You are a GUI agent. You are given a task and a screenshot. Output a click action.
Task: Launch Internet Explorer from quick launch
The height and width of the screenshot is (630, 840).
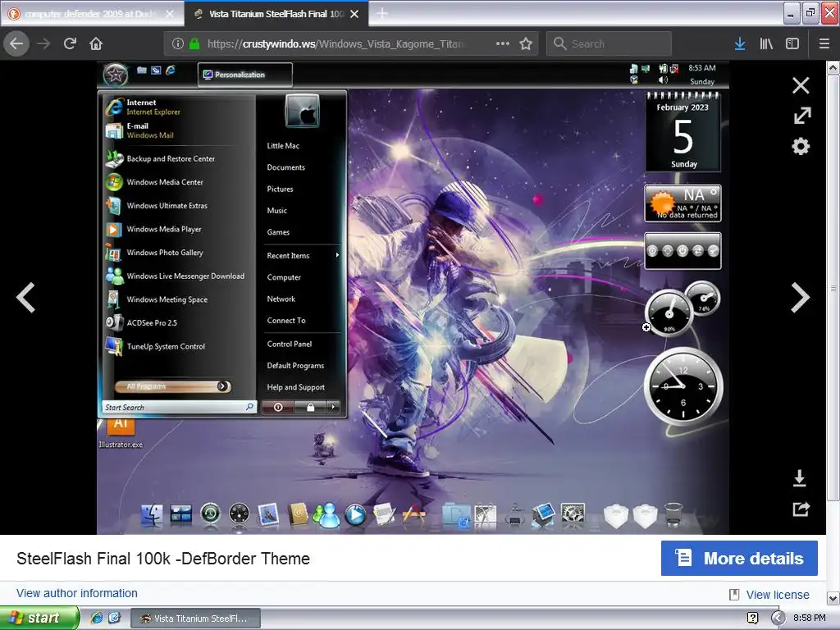pyautogui.click(x=97, y=619)
